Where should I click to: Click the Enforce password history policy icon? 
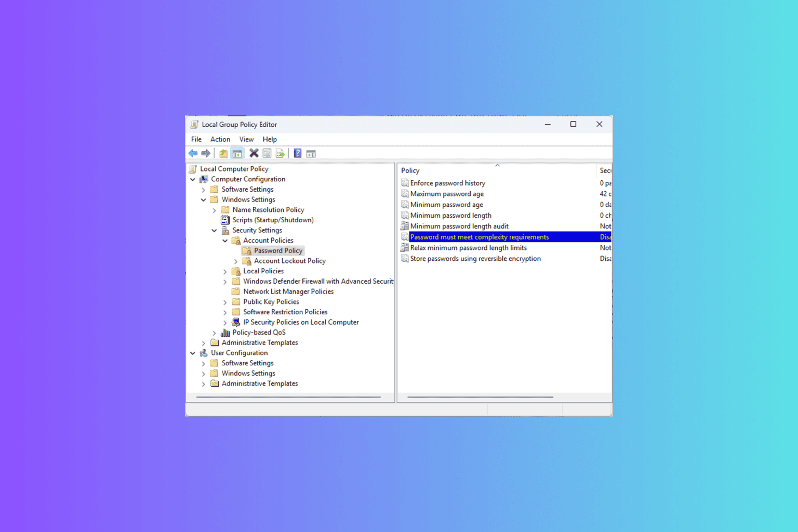pos(405,183)
